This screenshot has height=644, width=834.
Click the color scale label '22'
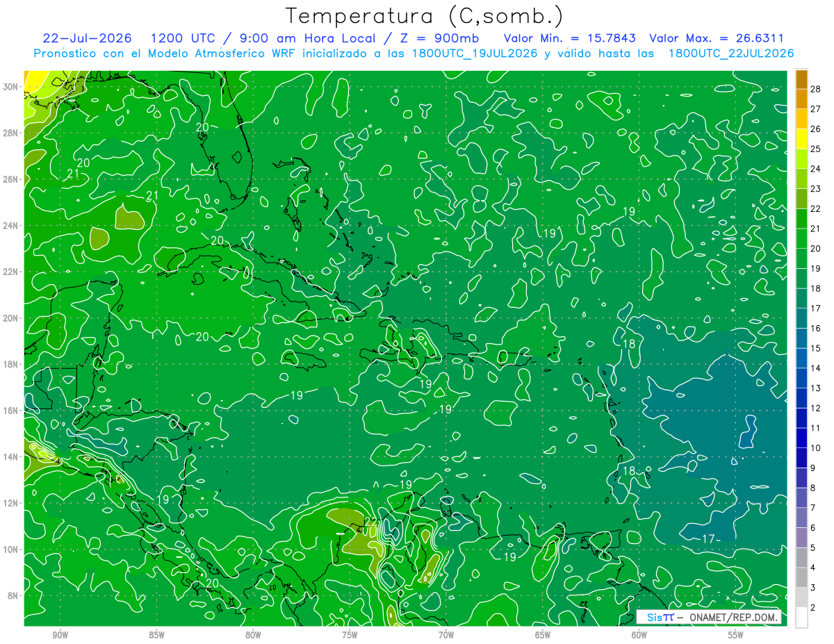(815, 208)
